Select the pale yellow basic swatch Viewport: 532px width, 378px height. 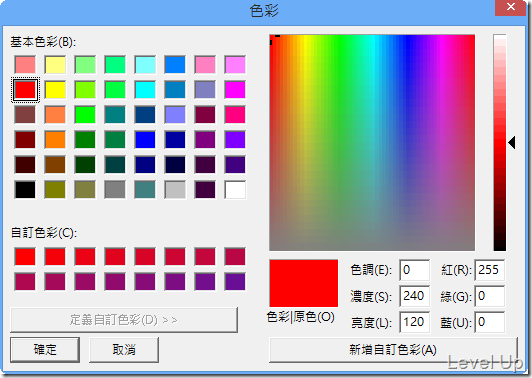coord(55,65)
